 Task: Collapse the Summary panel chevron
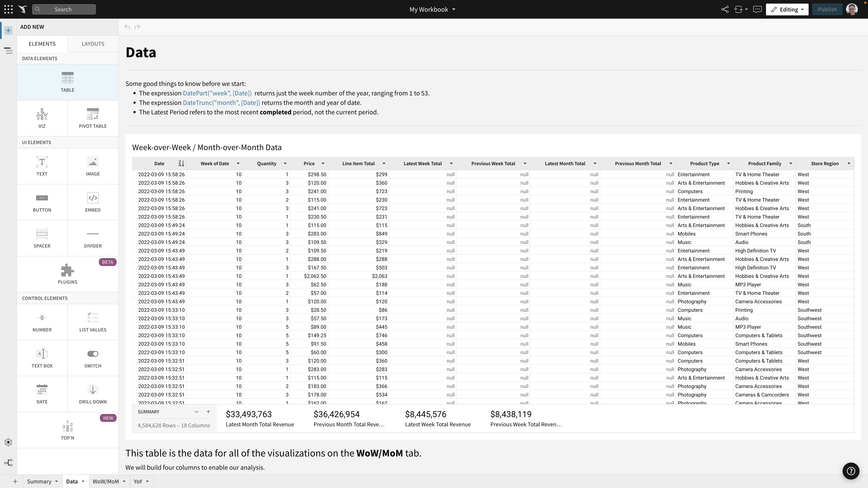[x=196, y=412]
